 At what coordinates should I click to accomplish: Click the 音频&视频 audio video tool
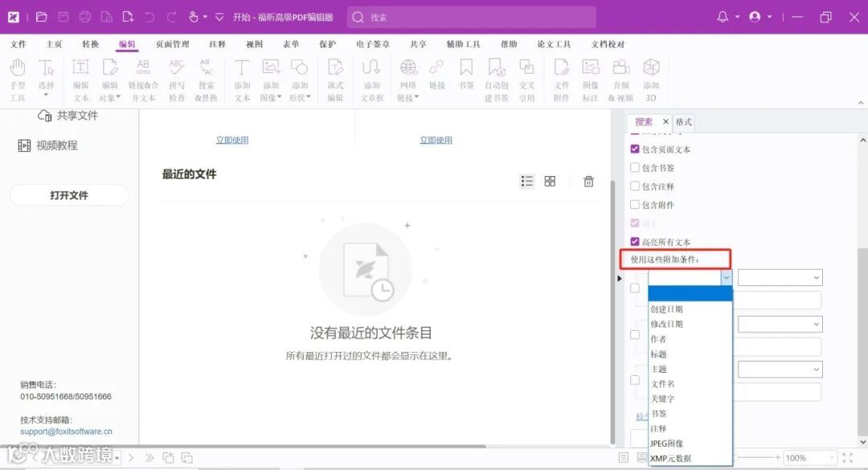[x=620, y=80]
